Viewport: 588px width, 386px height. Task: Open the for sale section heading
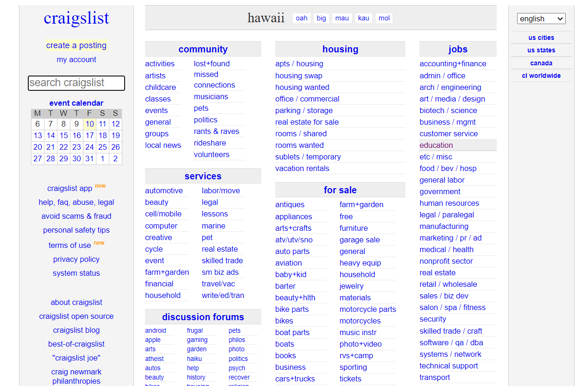click(340, 190)
